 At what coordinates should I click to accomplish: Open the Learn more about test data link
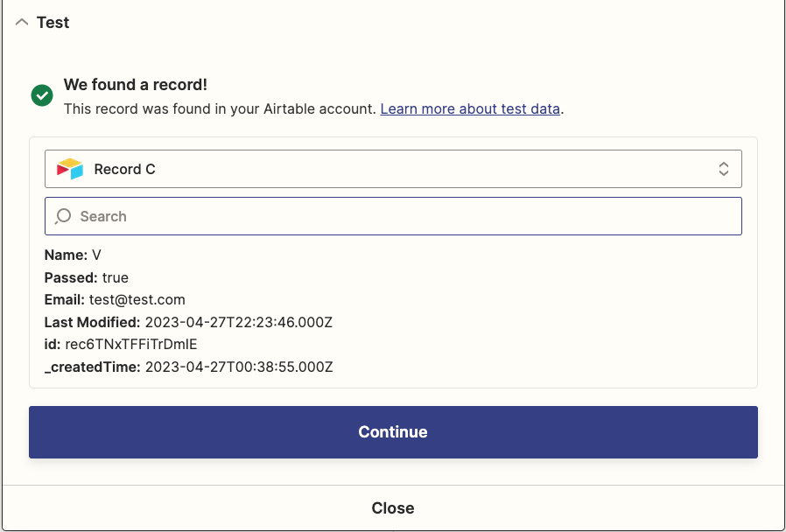(470, 108)
